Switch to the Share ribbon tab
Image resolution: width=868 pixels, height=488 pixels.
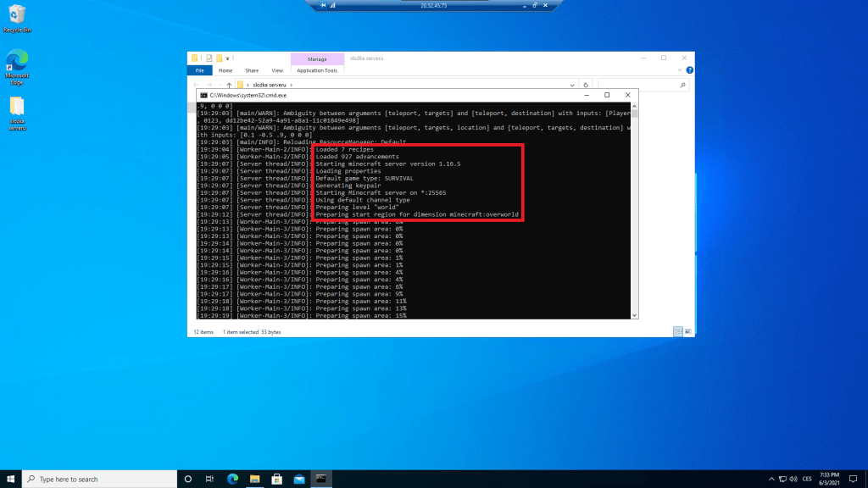tap(252, 71)
